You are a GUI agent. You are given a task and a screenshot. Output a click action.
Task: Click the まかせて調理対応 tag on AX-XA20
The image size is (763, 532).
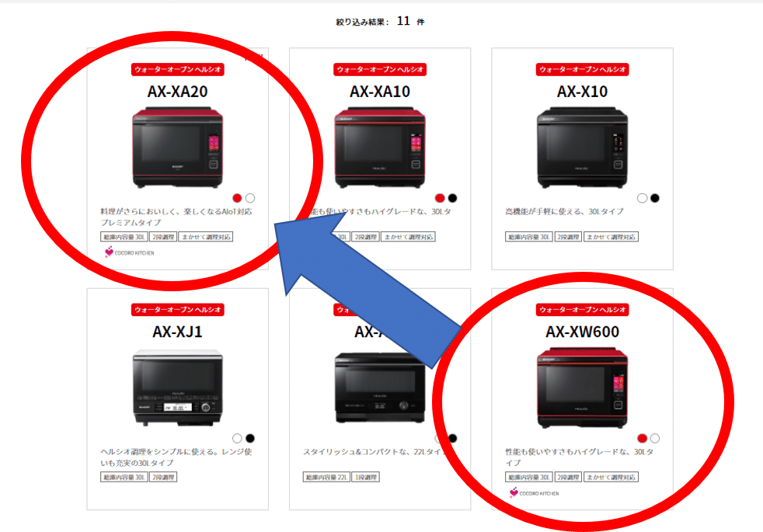(206, 237)
